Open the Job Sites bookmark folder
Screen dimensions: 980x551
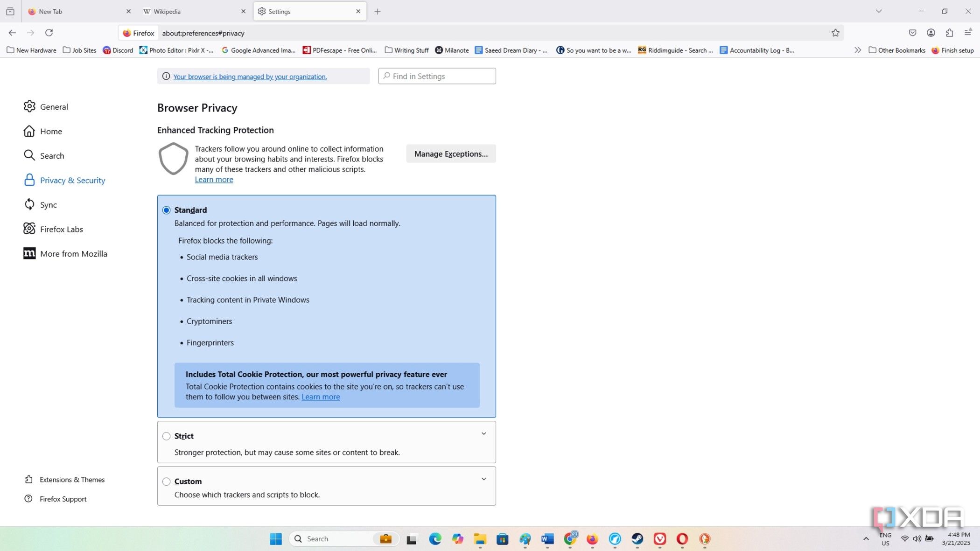(x=79, y=50)
